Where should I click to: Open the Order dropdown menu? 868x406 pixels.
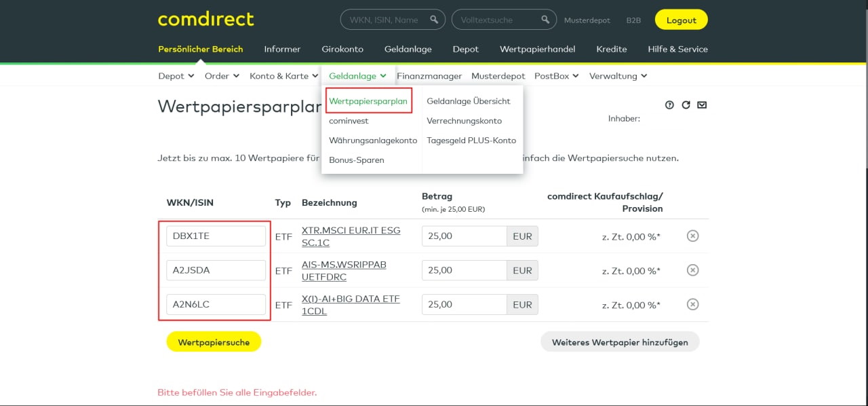click(222, 76)
